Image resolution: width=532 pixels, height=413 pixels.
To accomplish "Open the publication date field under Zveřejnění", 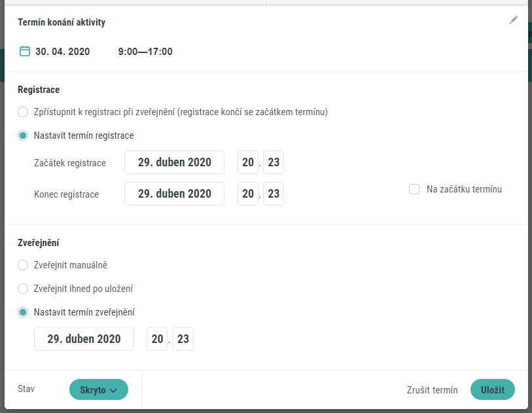I will (x=84, y=339).
